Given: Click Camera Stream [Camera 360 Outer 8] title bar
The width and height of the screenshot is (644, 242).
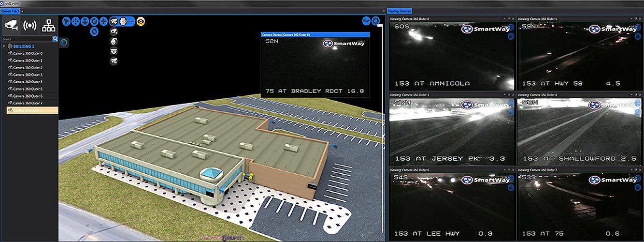Looking at the screenshot, I should 315,35.
